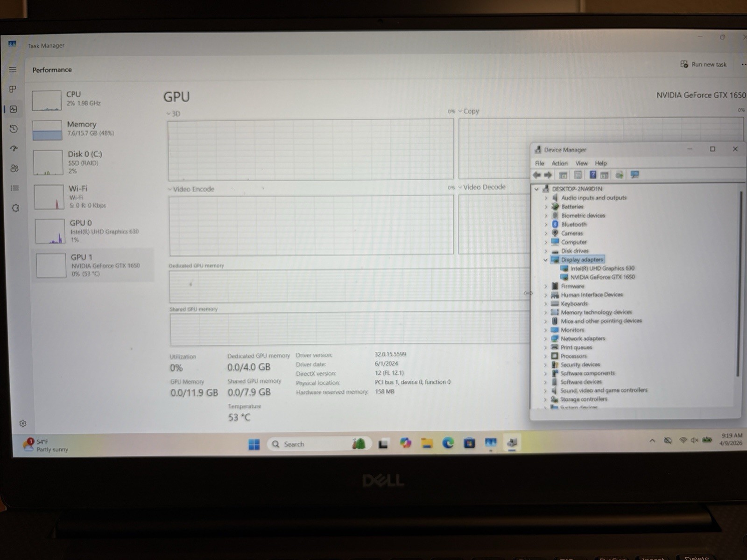Viewport: 747px width, 560px height.
Task: Open Microsoft Edge from the taskbar
Action: coord(448,443)
